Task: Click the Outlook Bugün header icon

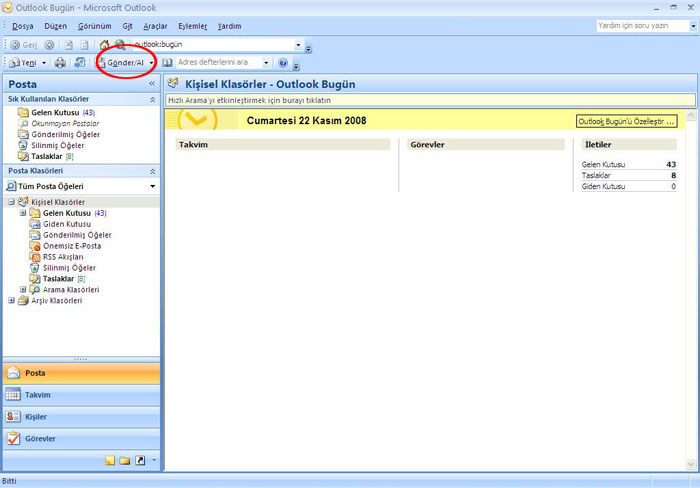Action: click(x=173, y=83)
